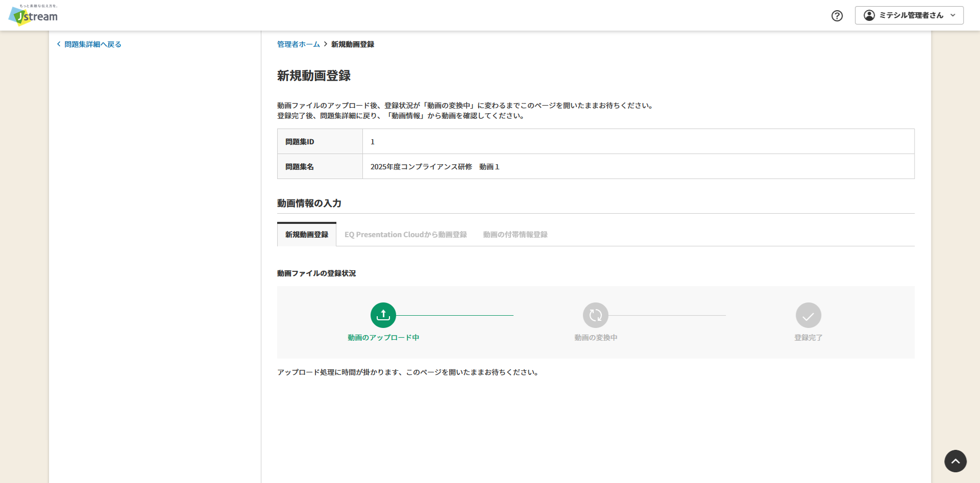Click the 動画情報の入力 section heading

pos(309,203)
